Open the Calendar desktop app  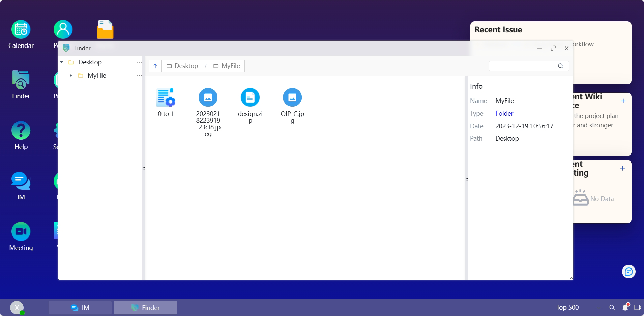21,30
